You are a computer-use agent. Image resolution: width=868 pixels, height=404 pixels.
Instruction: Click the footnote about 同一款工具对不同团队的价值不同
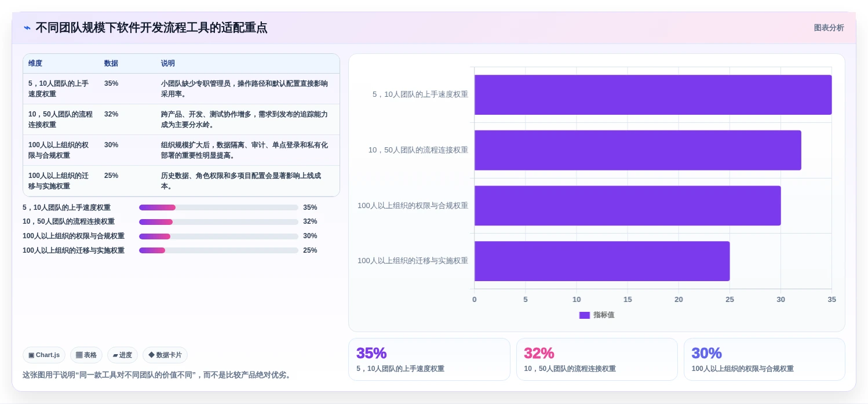[158, 375]
